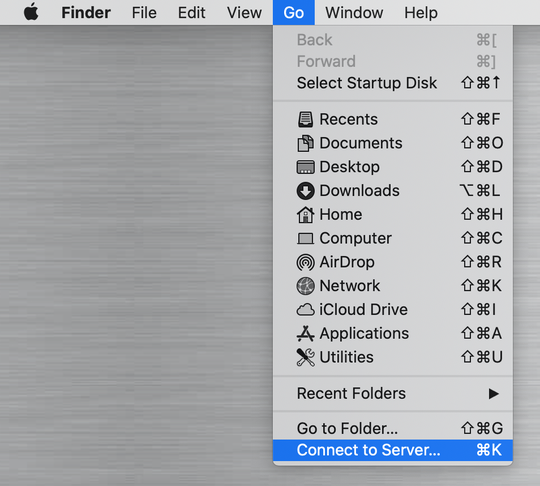540x486 pixels.
Task: Expand the Recent Folders submenu arrow
Action: (494, 393)
